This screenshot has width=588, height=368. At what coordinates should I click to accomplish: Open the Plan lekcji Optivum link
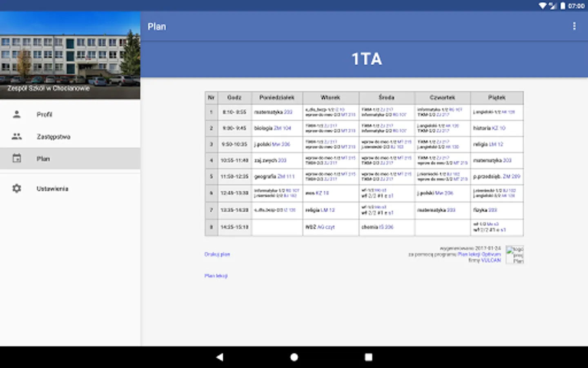click(479, 254)
